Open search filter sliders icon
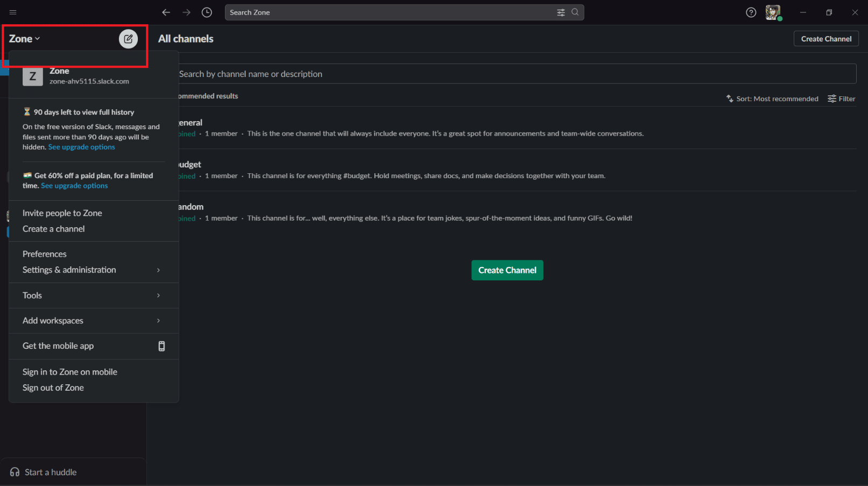868x486 pixels. 561,12
